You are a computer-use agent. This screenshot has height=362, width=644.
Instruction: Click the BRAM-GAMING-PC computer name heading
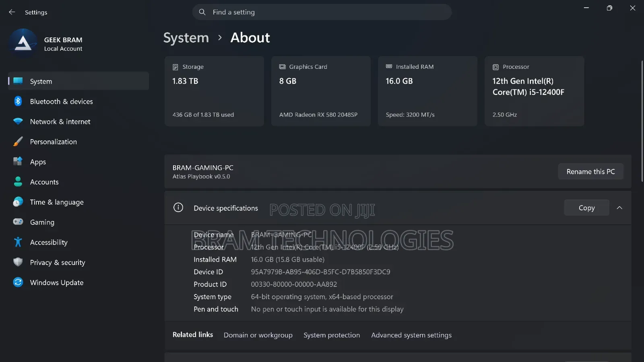203,168
